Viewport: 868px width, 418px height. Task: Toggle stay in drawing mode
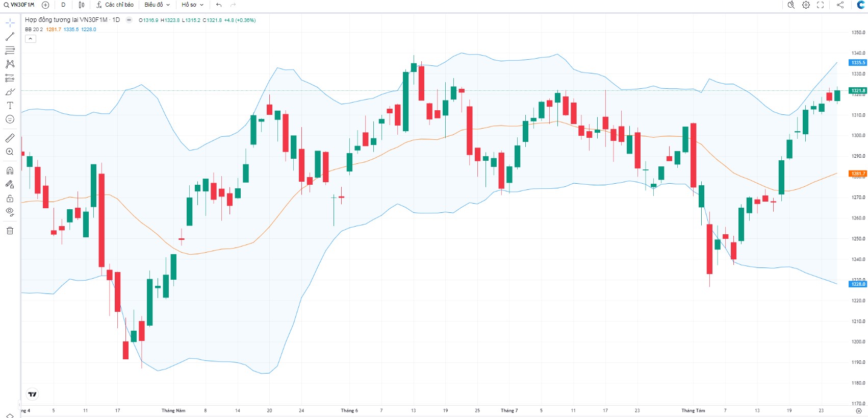tap(10, 184)
